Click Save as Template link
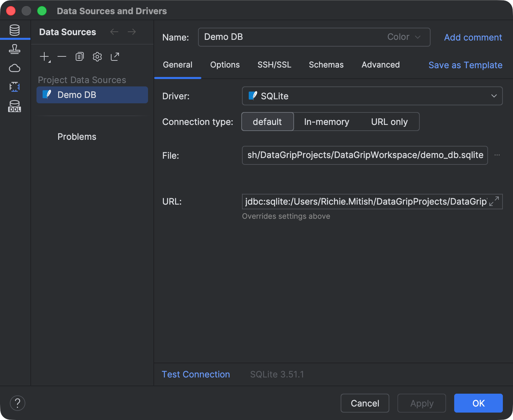Viewport: 513px width, 420px height. [465, 65]
